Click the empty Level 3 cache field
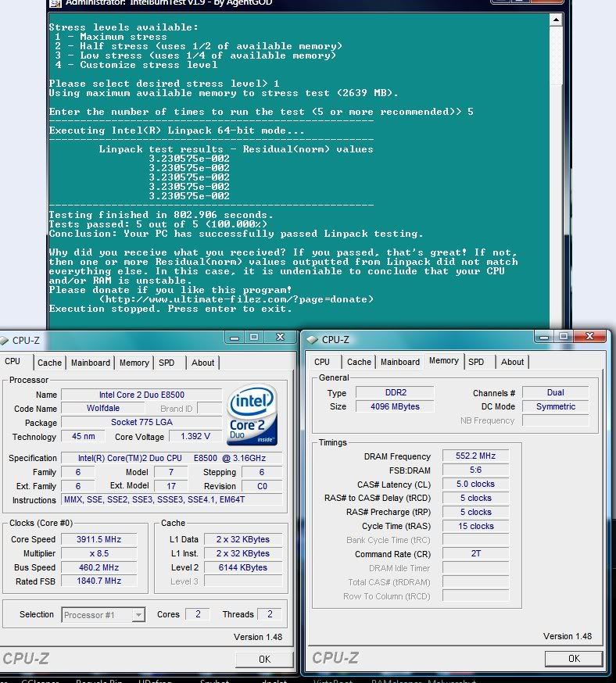This screenshot has width=616, height=683. pyautogui.click(x=243, y=581)
